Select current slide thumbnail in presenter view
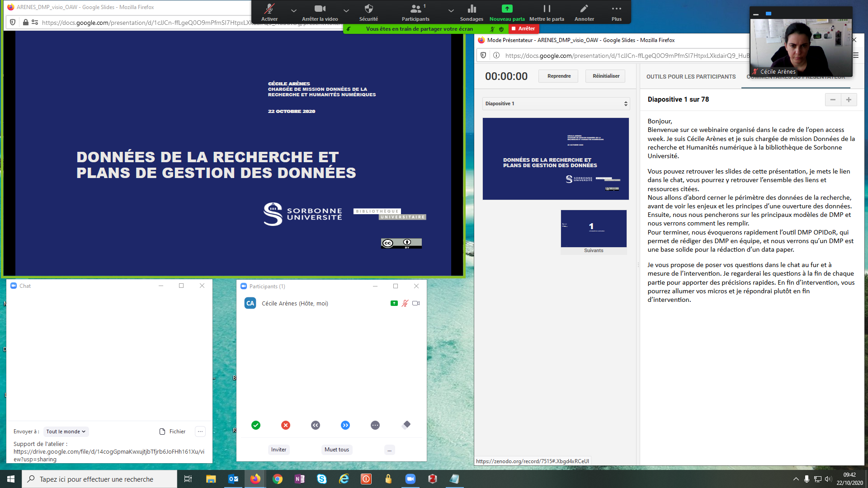This screenshot has width=868, height=488. tap(556, 159)
